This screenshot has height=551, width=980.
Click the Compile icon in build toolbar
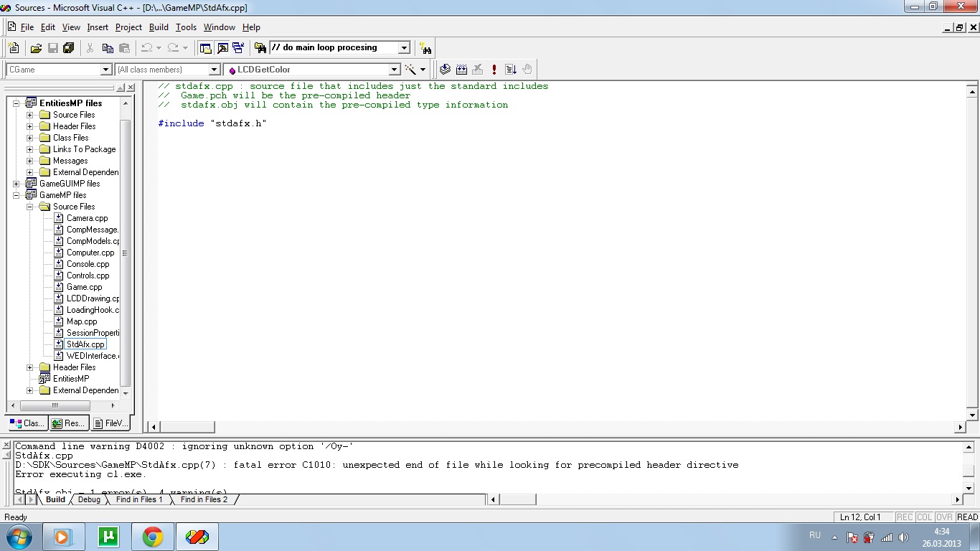(445, 70)
